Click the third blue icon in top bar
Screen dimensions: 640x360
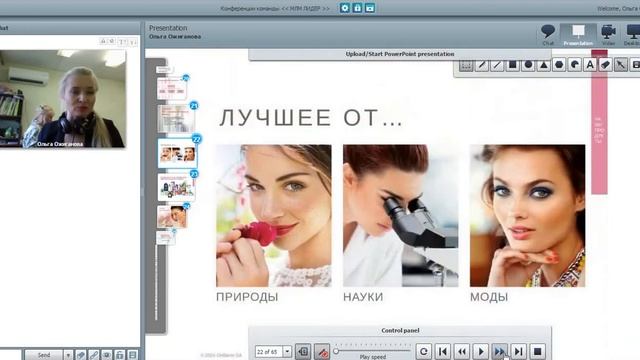[370, 8]
